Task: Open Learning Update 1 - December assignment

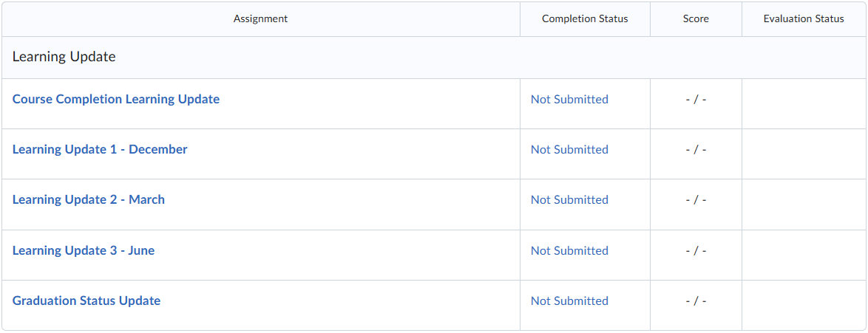Action: [x=100, y=149]
